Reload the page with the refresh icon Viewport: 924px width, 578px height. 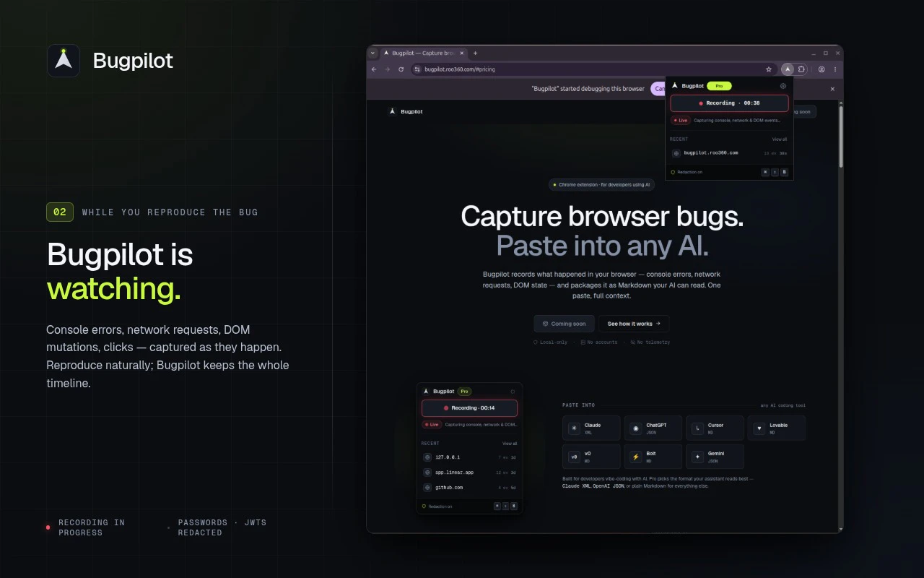point(401,69)
